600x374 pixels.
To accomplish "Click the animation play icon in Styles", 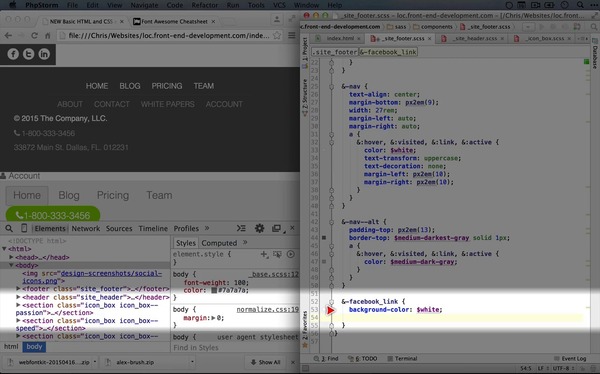I will [x=291, y=254].
